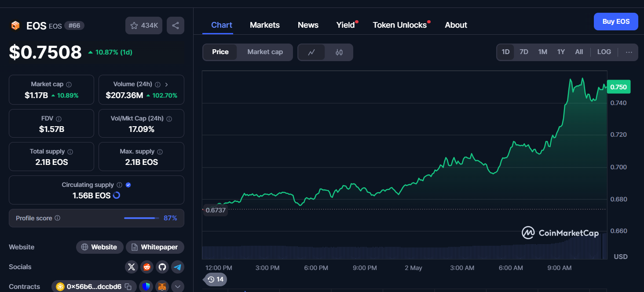
Task: Open the Whitepaper link
Action: pyautogui.click(x=155, y=247)
